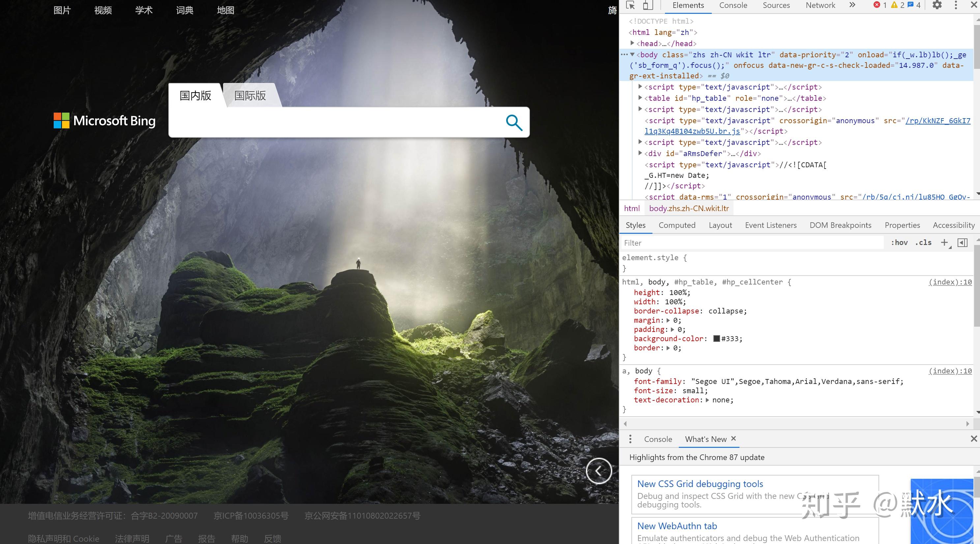Switch to the Elements tab
This screenshot has width=980, height=544.
[x=688, y=5]
